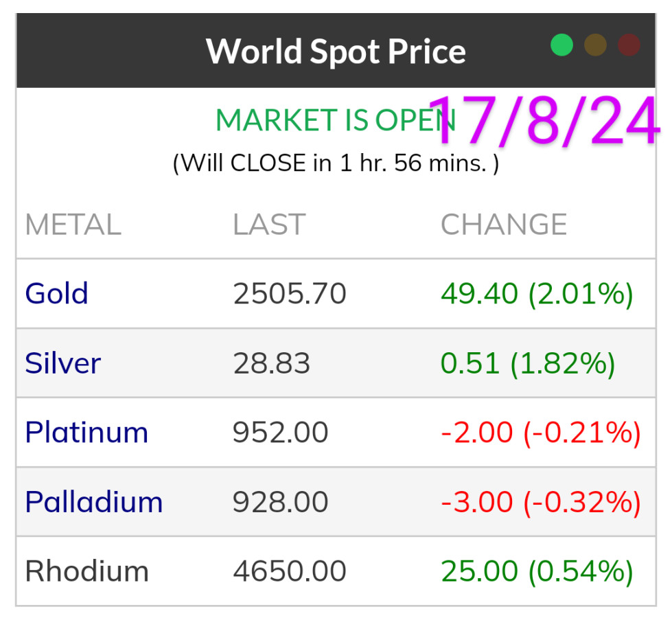This screenshot has height=618, width=672.
Task: Click Gold's change value 49.40 (2.01%)
Action: tap(537, 294)
